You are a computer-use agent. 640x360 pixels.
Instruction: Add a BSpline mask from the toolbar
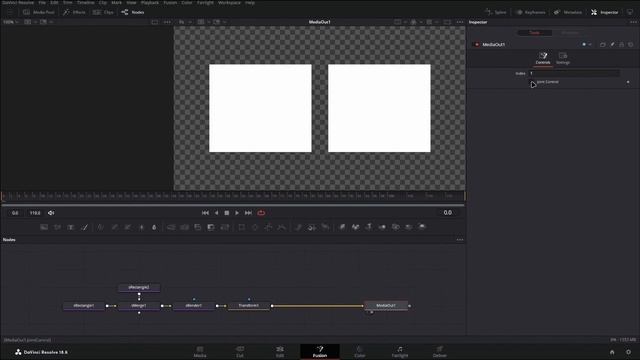coord(282,227)
